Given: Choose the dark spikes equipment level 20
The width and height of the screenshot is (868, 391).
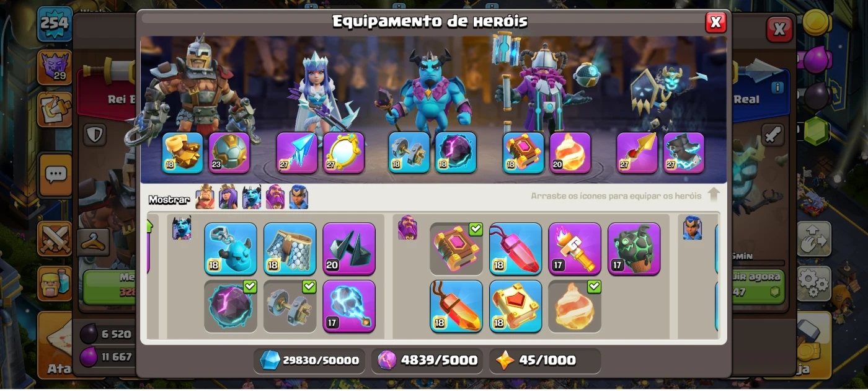Looking at the screenshot, I should point(349,249).
